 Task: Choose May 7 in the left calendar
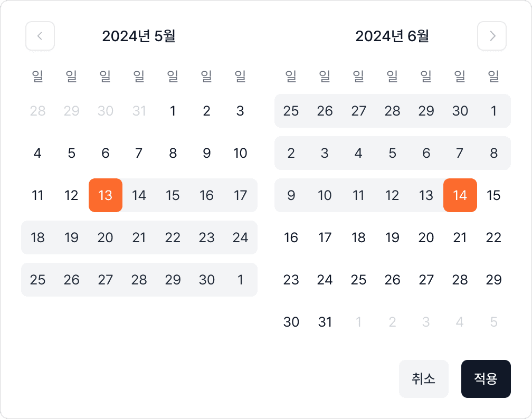(x=139, y=153)
